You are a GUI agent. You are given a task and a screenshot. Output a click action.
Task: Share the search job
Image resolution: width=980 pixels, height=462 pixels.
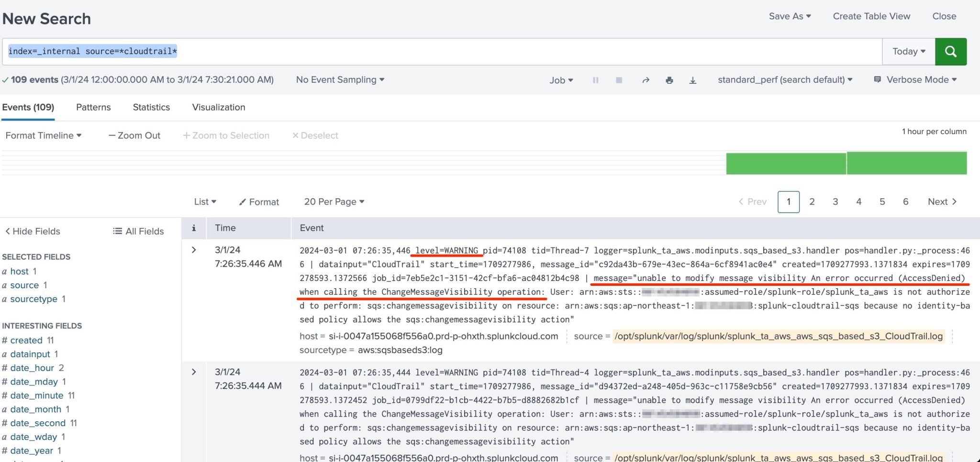[x=646, y=80]
